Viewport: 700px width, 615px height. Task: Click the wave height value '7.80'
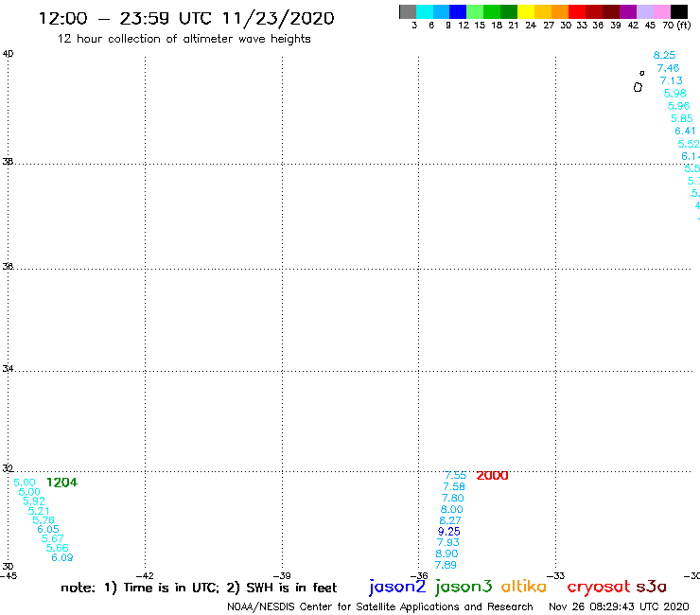pyautogui.click(x=453, y=498)
